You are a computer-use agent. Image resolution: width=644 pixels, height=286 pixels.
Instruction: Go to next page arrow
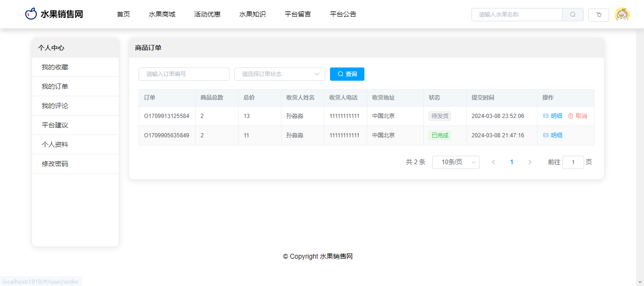click(x=529, y=162)
